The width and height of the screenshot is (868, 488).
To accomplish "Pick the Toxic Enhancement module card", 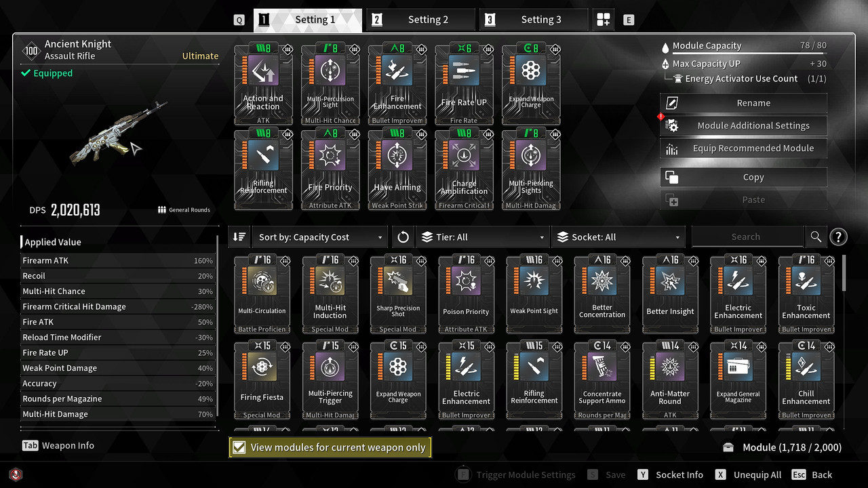I will pyautogui.click(x=806, y=295).
